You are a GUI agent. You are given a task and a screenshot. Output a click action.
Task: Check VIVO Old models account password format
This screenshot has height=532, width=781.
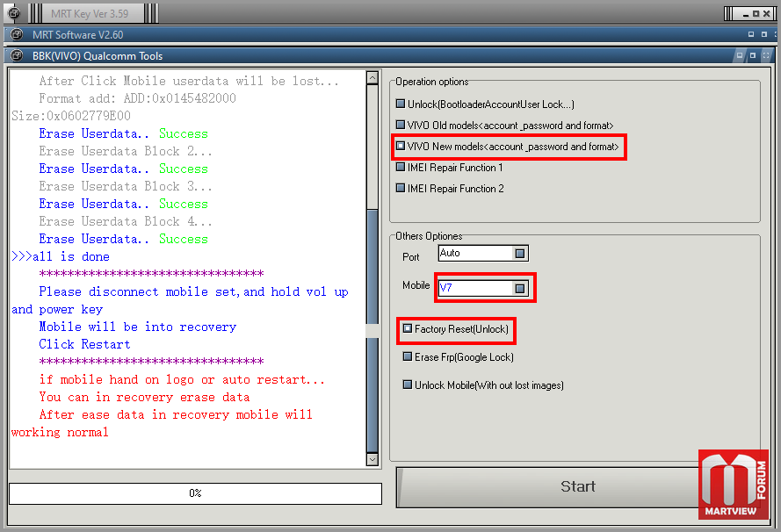[x=401, y=125]
